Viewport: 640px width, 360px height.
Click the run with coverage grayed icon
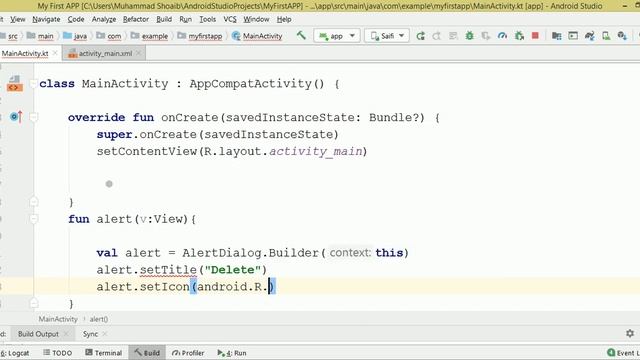(486, 36)
